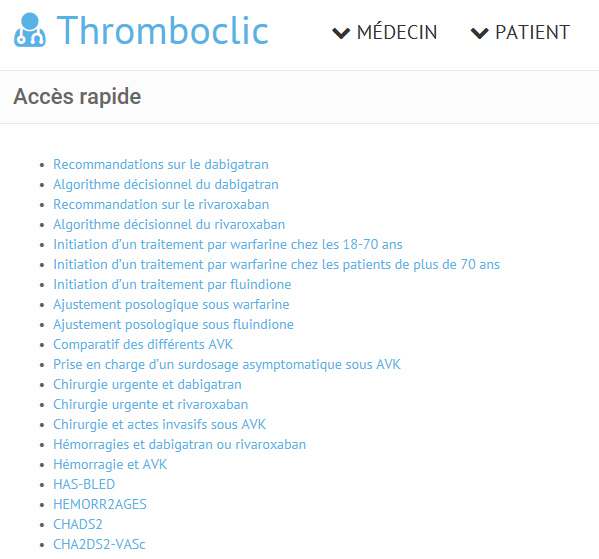Open the PATIENT menu label
Viewport: 599px width, 559px height.
pos(533,32)
